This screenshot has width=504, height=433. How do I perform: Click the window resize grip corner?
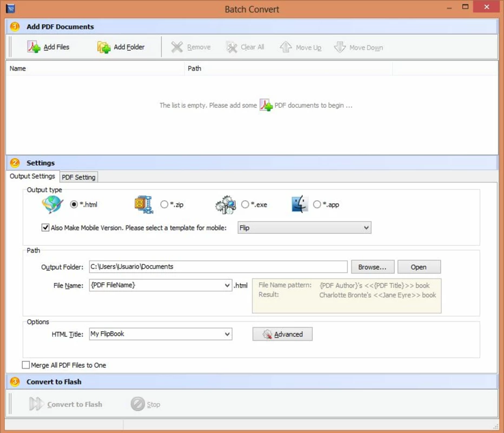pyautogui.click(x=495, y=427)
